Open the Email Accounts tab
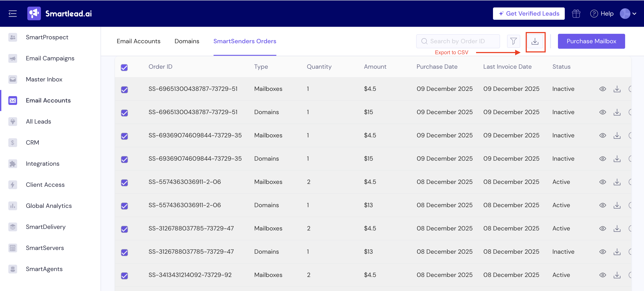Image resolution: width=644 pixels, height=291 pixels. tap(139, 41)
